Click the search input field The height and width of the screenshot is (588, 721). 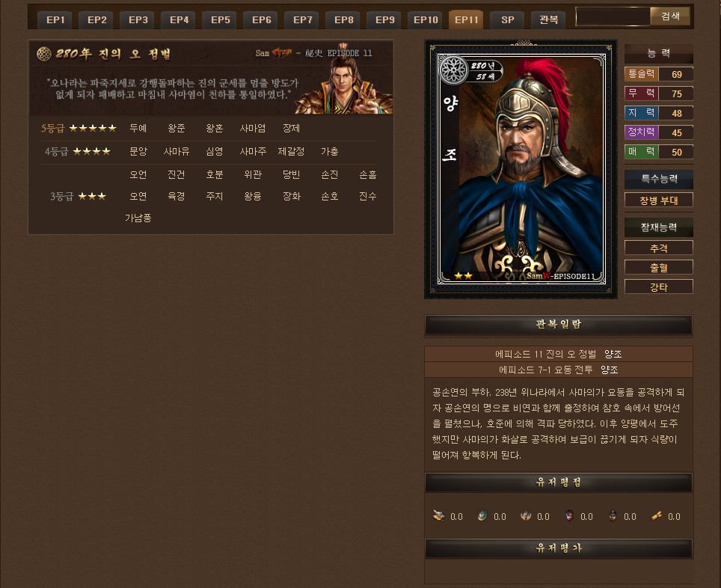point(613,16)
